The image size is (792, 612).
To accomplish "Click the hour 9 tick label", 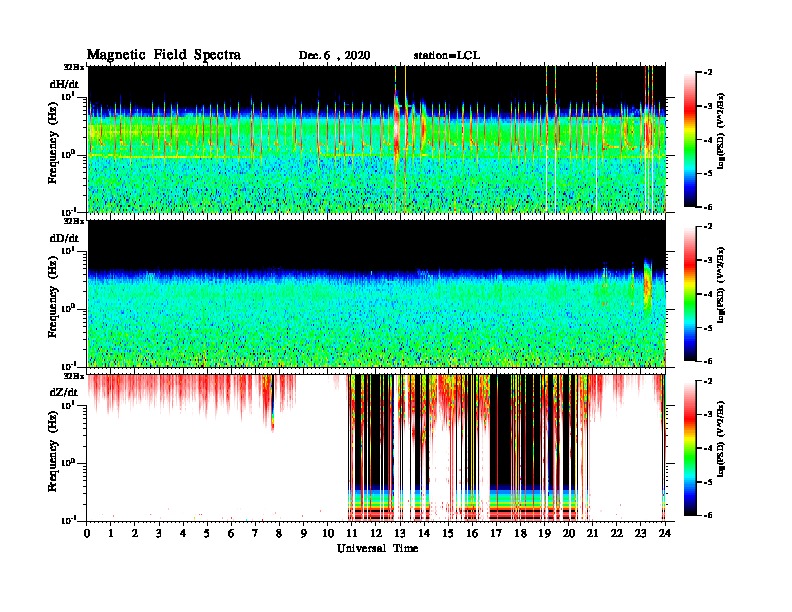I will click(304, 533).
